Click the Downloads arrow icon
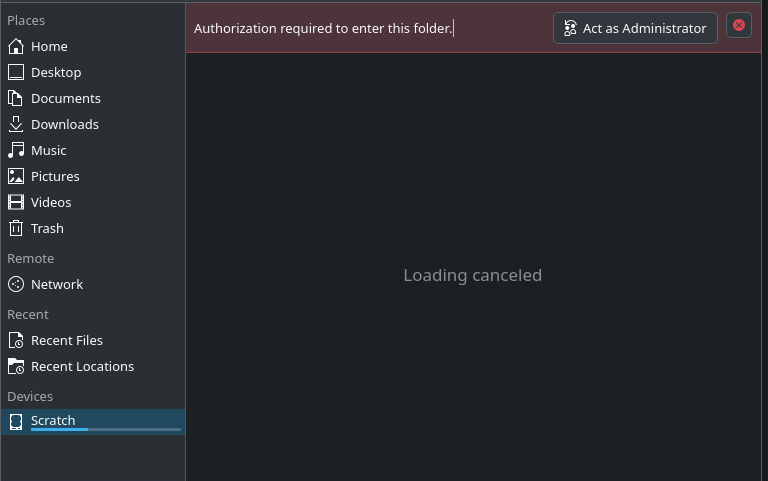 point(16,124)
